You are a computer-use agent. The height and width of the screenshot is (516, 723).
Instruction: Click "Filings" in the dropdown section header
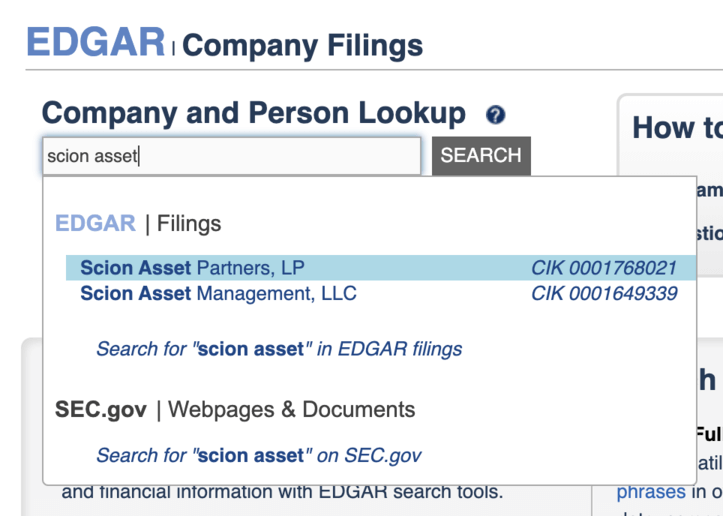tap(189, 223)
